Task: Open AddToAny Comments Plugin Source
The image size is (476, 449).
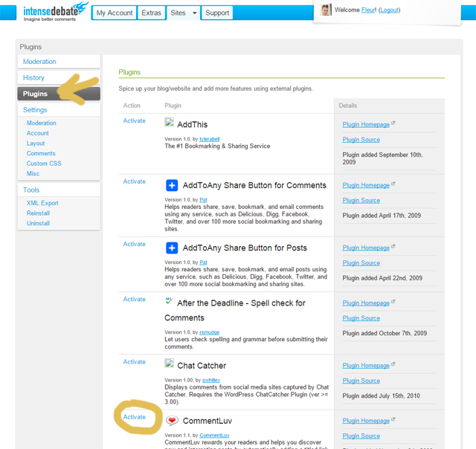Action: (x=361, y=200)
